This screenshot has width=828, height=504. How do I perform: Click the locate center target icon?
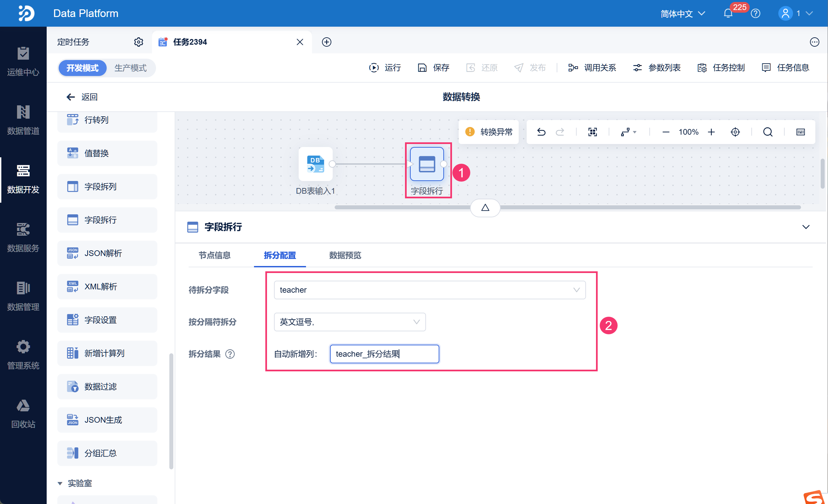pyautogui.click(x=735, y=132)
